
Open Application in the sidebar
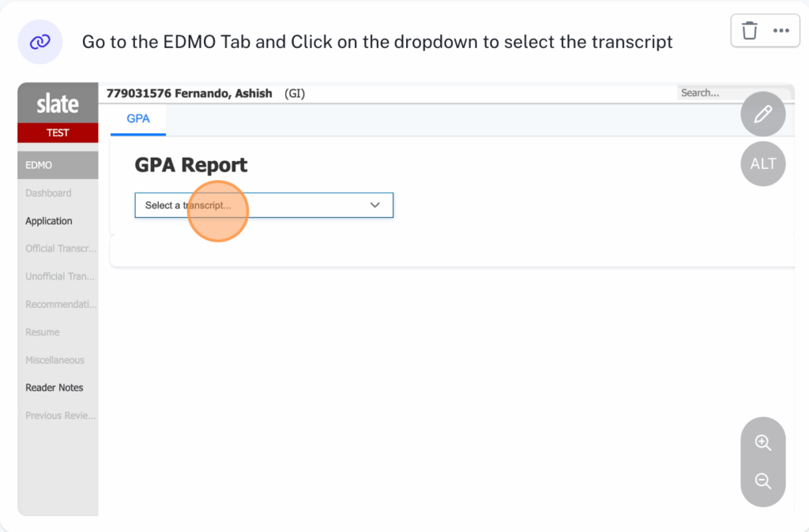[49, 221]
